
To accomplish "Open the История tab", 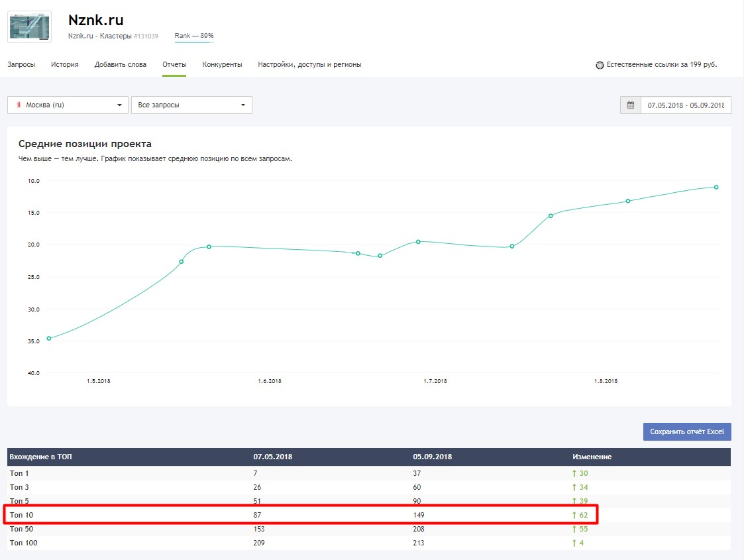I will click(64, 64).
